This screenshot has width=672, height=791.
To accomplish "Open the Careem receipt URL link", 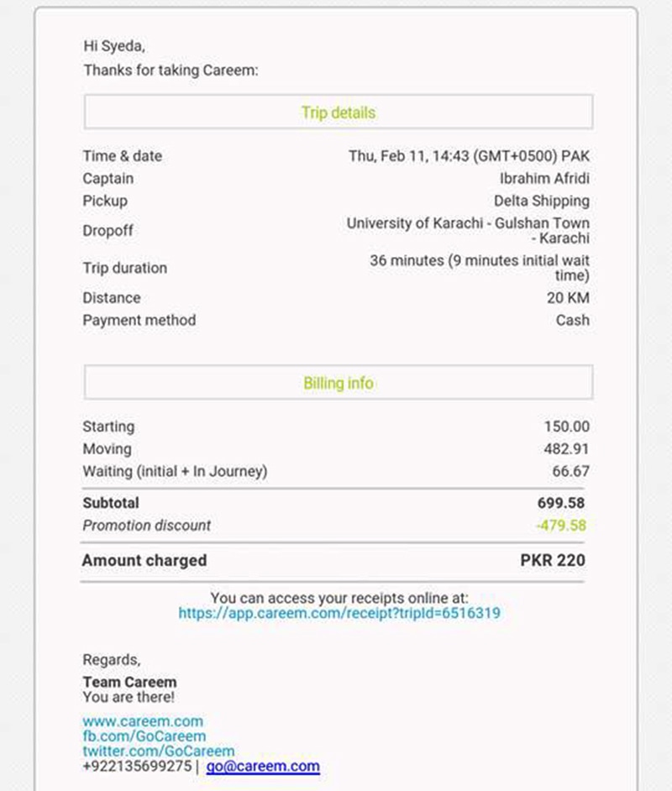I will point(339,613).
